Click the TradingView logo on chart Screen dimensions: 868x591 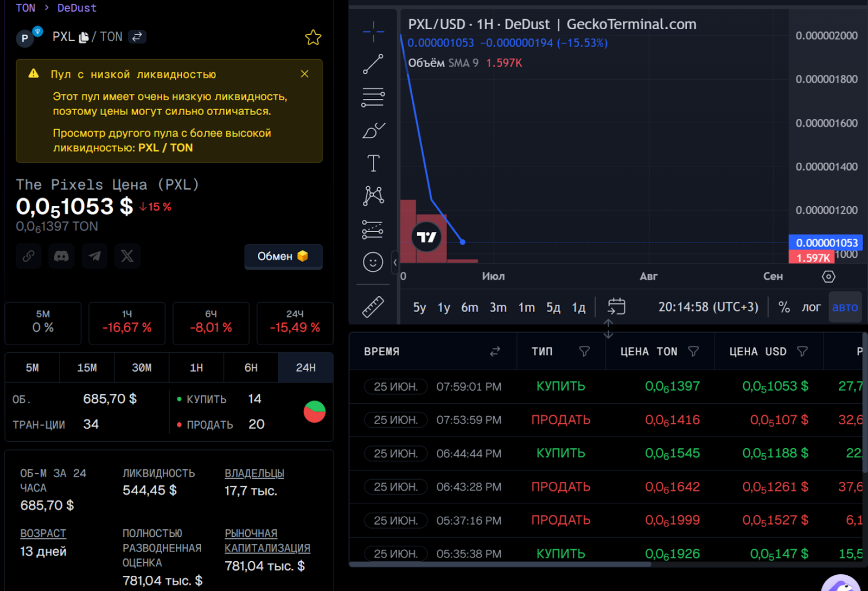(x=426, y=237)
